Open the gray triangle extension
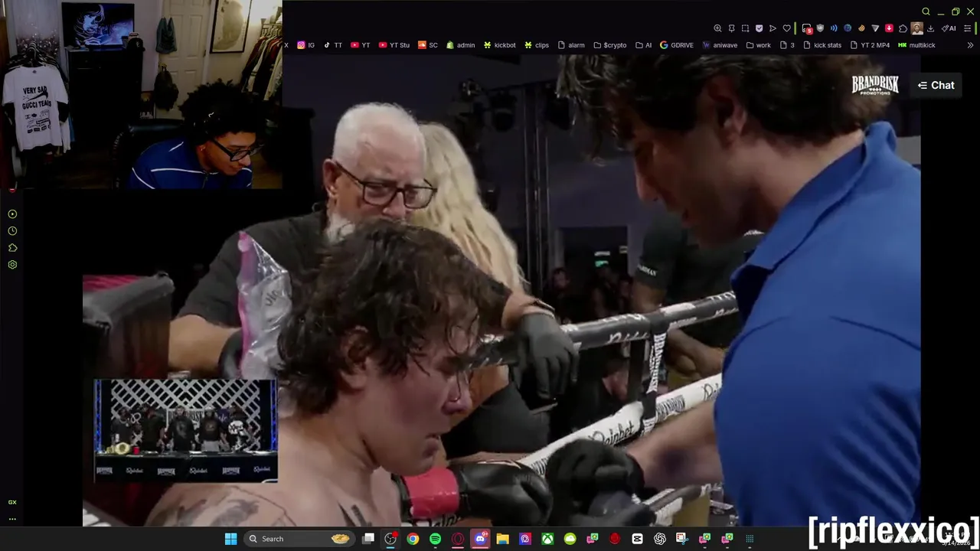The height and width of the screenshot is (551, 980). pos(875,28)
